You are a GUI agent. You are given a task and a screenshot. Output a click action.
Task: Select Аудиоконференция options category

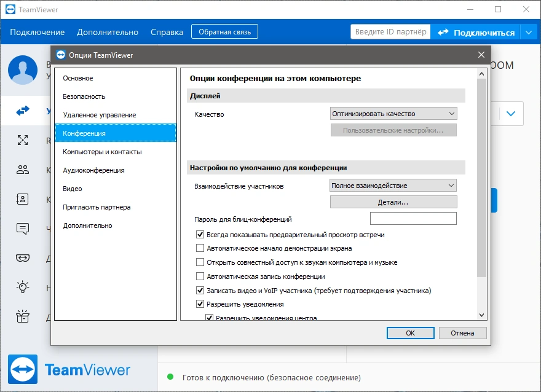click(x=116, y=170)
